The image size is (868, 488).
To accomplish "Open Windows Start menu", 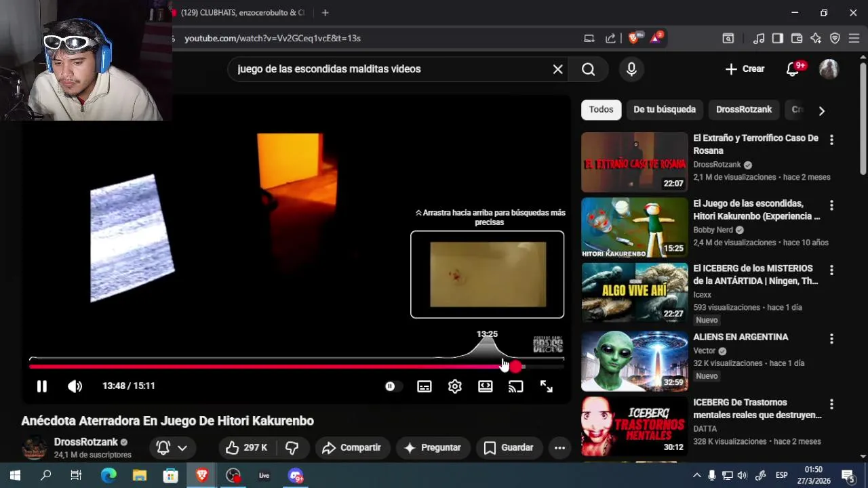I will 15,476.
